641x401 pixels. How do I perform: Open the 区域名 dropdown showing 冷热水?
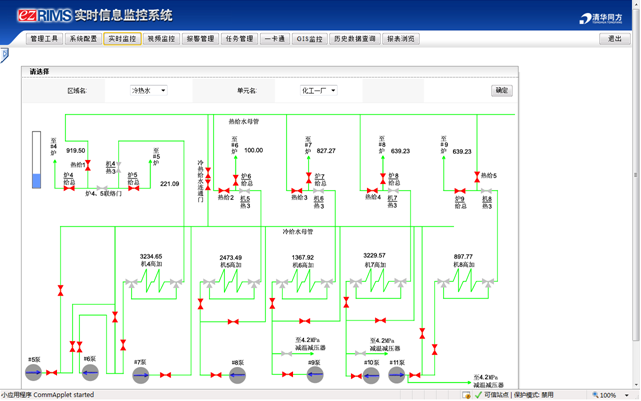click(149, 91)
